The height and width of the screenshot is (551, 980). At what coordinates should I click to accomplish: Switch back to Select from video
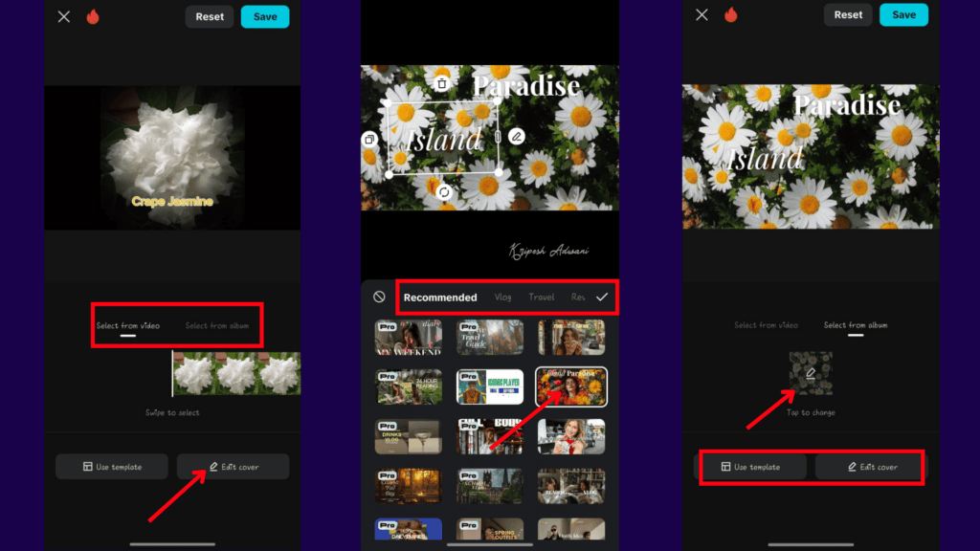(x=766, y=325)
